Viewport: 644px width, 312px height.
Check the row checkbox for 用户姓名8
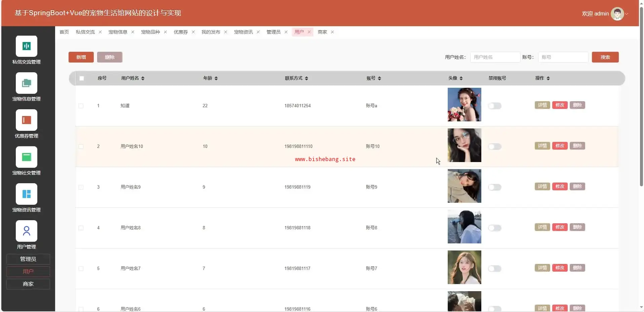pos(81,228)
